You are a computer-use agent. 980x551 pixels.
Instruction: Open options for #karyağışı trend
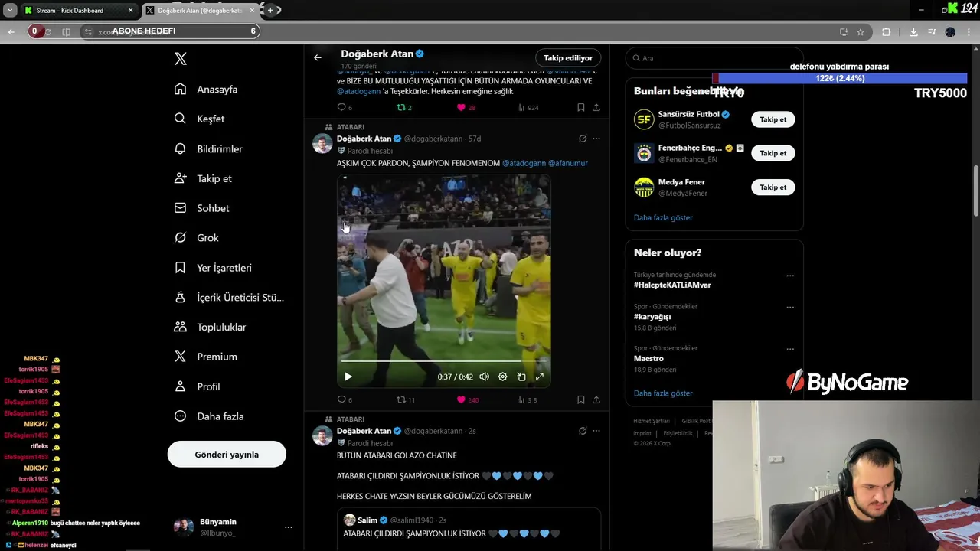[x=790, y=307]
